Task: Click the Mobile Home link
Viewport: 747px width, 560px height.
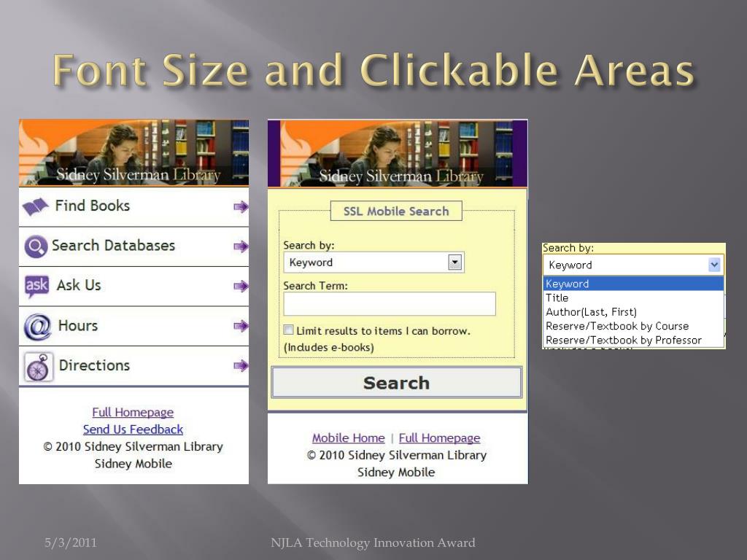Action: 348,438
